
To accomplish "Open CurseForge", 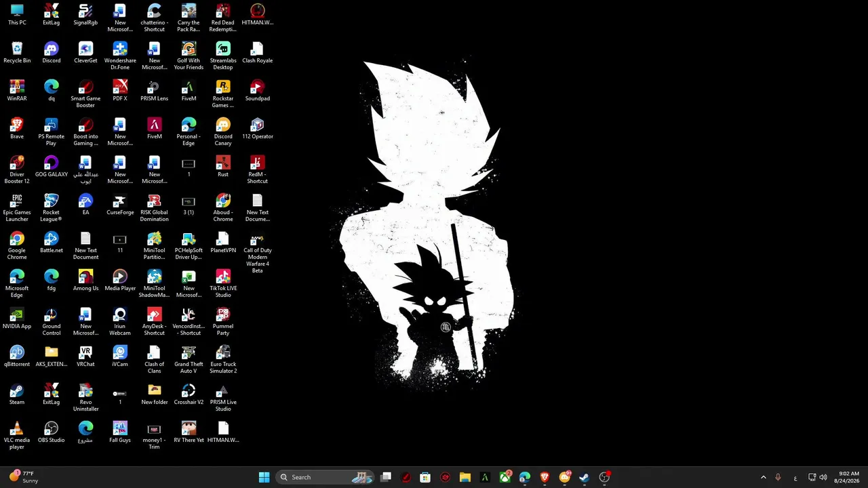I will tap(120, 205).
